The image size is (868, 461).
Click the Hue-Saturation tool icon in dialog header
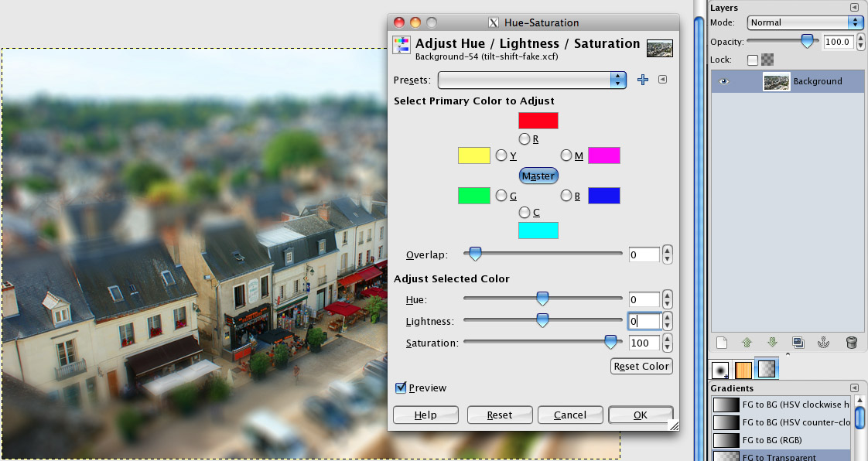click(402, 45)
